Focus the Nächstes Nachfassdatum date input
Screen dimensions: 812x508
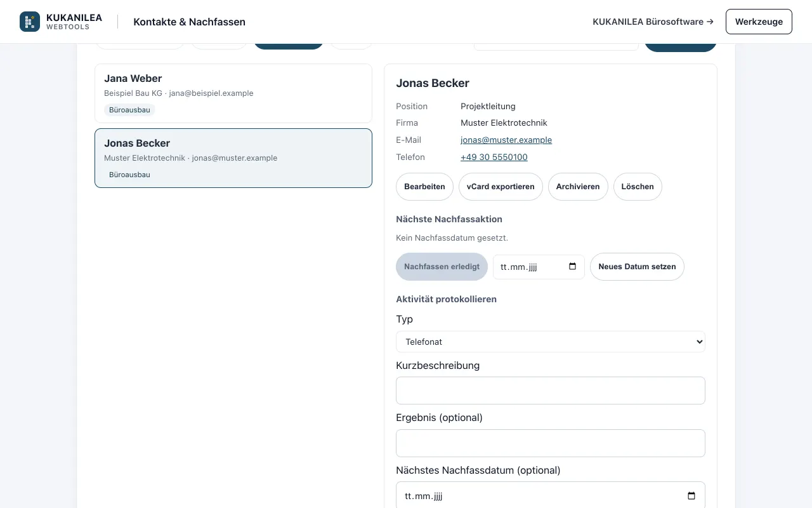tap(551, 496)
